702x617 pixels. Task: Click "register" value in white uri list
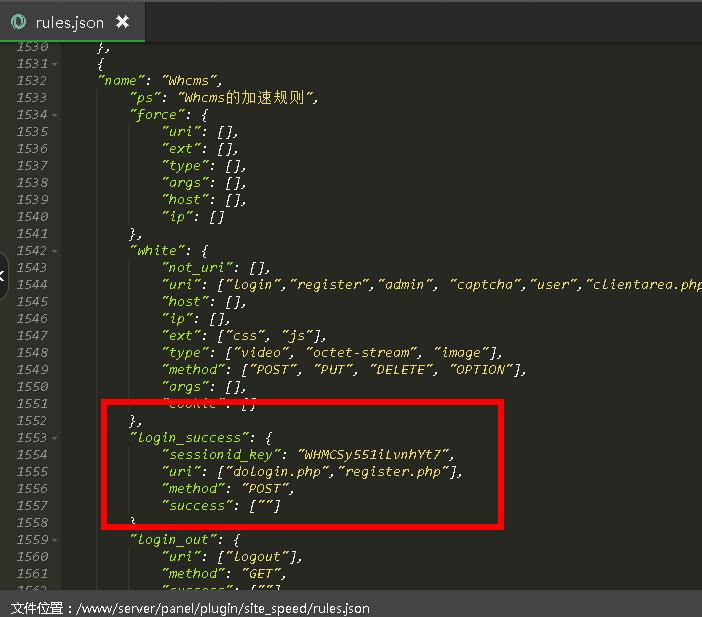pyautogui.click(x=329, y=285)
